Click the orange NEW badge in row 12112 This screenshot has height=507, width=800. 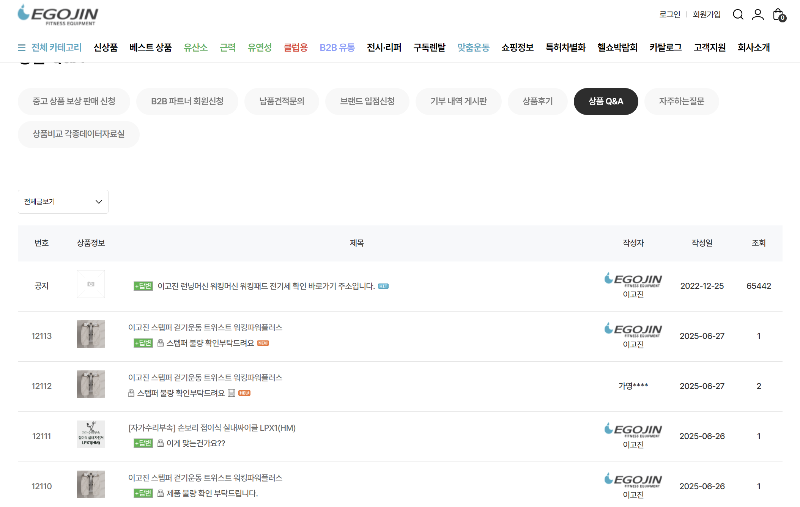[244, 393]
